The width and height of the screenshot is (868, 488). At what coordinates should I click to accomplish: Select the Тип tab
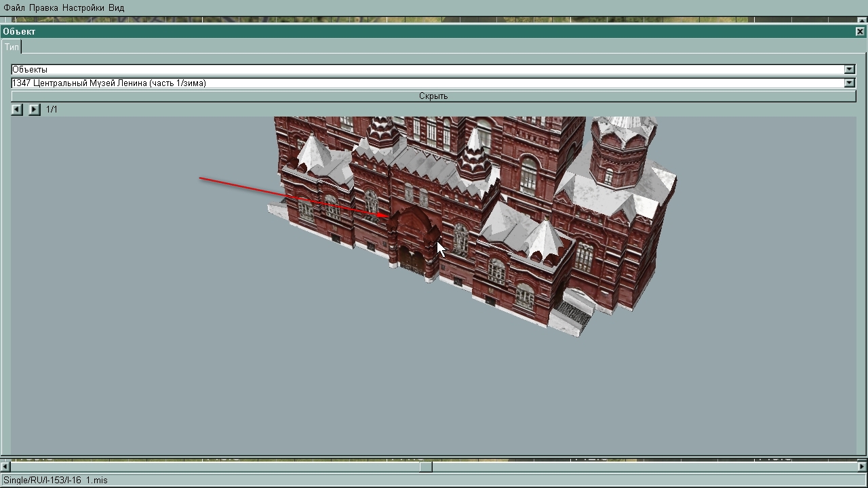pyautogui.click(x=12, y=47)
